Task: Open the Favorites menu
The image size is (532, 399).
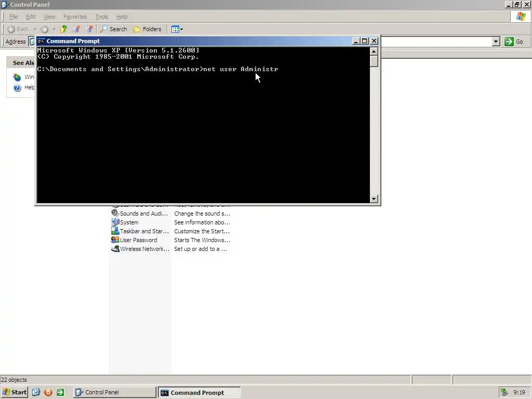Action: pyautogui.click(x=75, y=17)
